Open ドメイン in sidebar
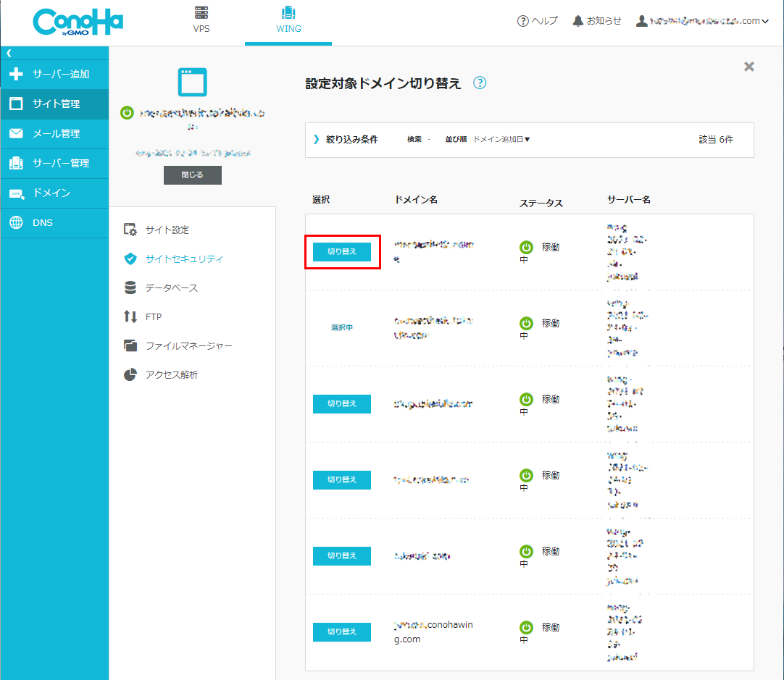 (54, 193)
